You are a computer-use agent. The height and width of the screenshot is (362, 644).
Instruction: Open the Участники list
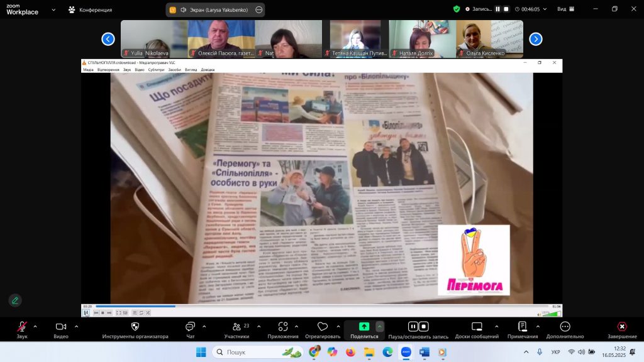(236, 330)
